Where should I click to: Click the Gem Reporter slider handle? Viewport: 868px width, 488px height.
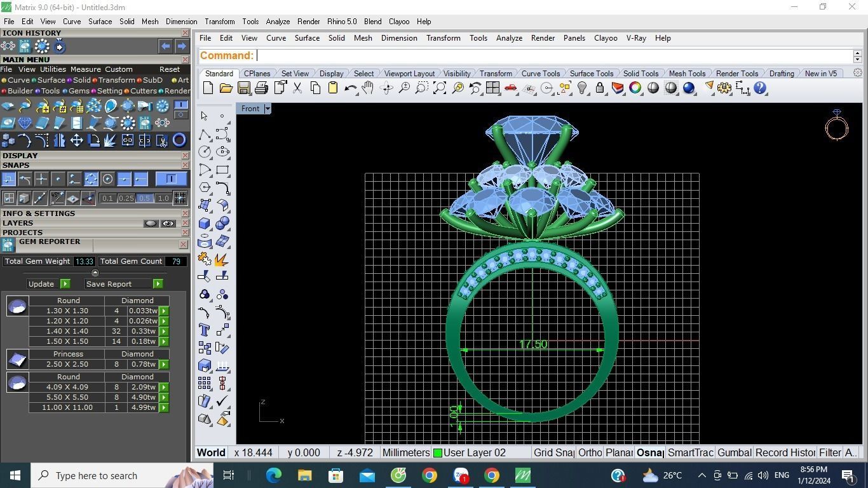coord(95,273)
